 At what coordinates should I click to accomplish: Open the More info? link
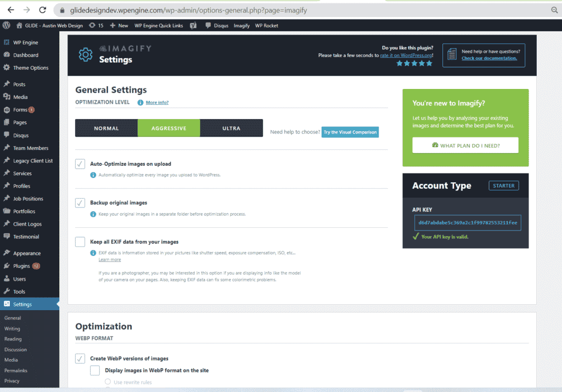(157, 103)
